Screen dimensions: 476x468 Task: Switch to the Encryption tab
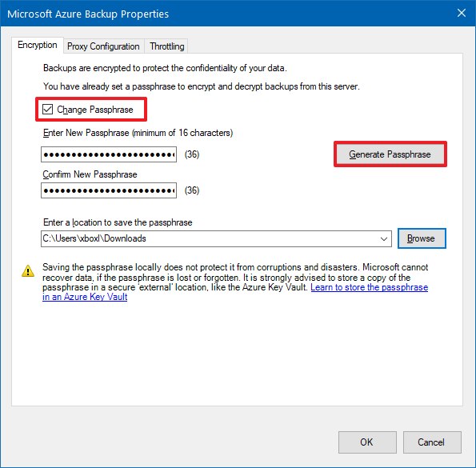[38, 45]
